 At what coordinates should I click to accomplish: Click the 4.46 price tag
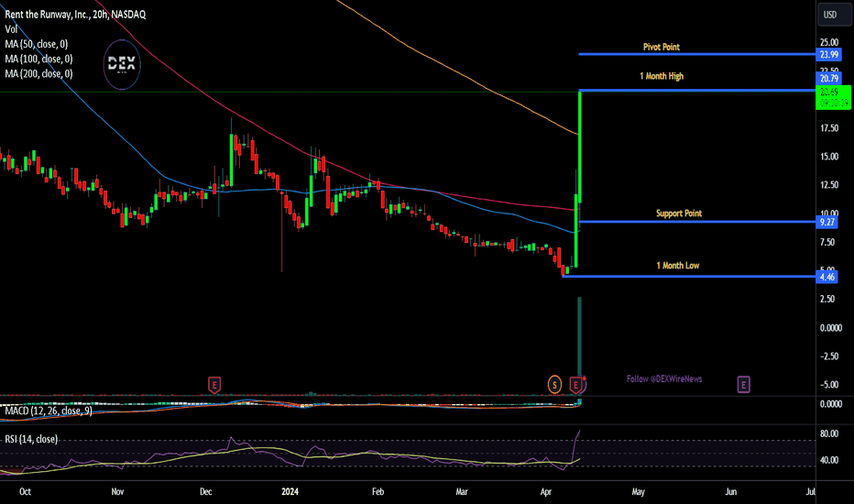(827, 277)
